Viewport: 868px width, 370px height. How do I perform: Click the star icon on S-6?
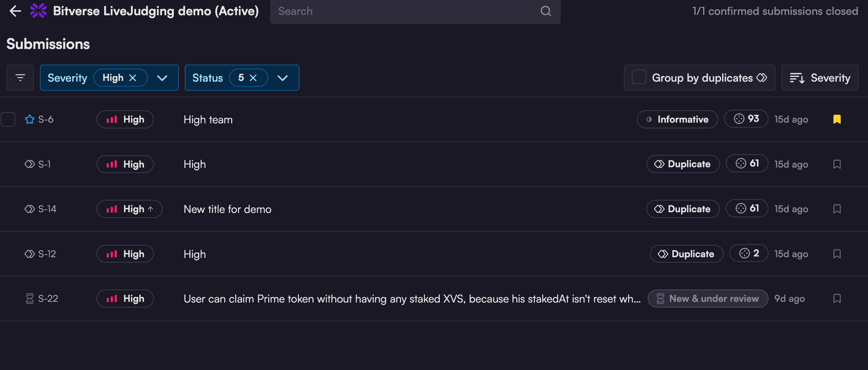click(x=29, y=119)
